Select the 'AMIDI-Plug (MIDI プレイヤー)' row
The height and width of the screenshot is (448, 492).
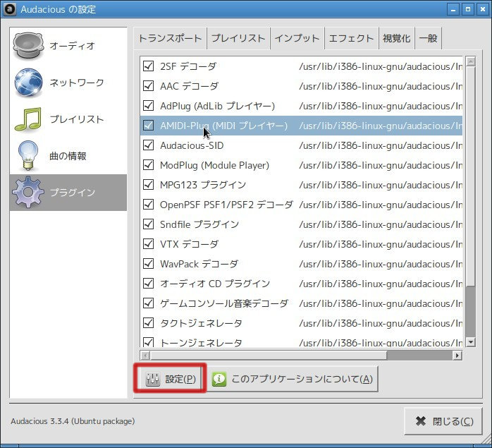301,126
